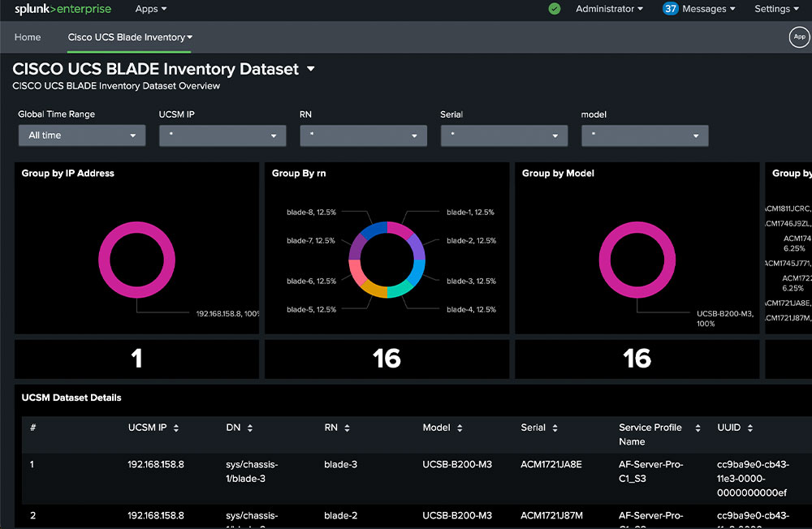Click row 1 Model UCSB-B200-M3 cell
The height and width of the screenshot is (529, 812).
pos(457,464)
